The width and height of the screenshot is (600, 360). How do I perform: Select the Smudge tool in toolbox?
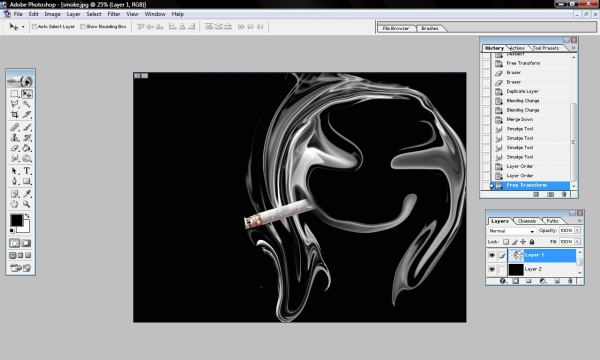tap(15, 158)
